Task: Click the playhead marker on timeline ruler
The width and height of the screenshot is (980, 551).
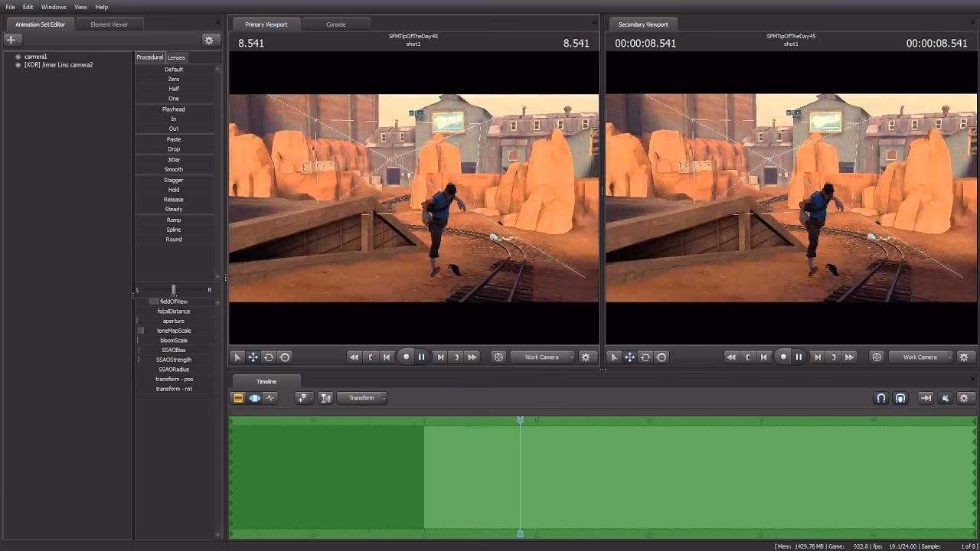Action: click(x=521, y=420)
